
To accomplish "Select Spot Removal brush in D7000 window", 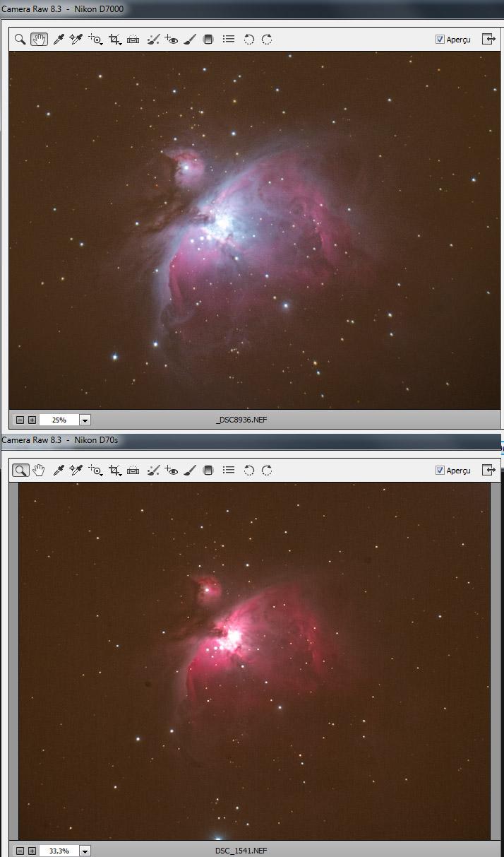I will [x=152, y=40].
